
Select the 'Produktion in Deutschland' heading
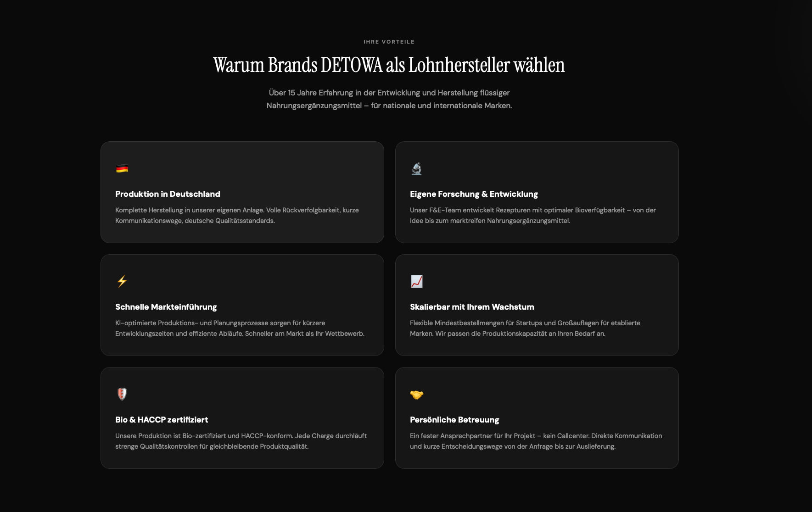(x=168, y=194)
